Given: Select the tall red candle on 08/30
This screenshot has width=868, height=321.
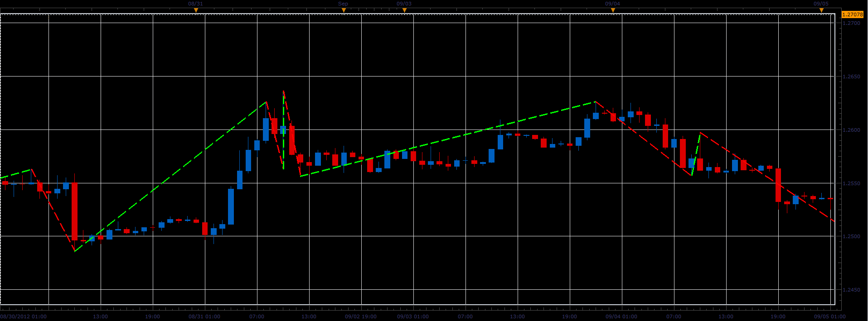Looking at the screenshot, I should click(x=74, y=211).
